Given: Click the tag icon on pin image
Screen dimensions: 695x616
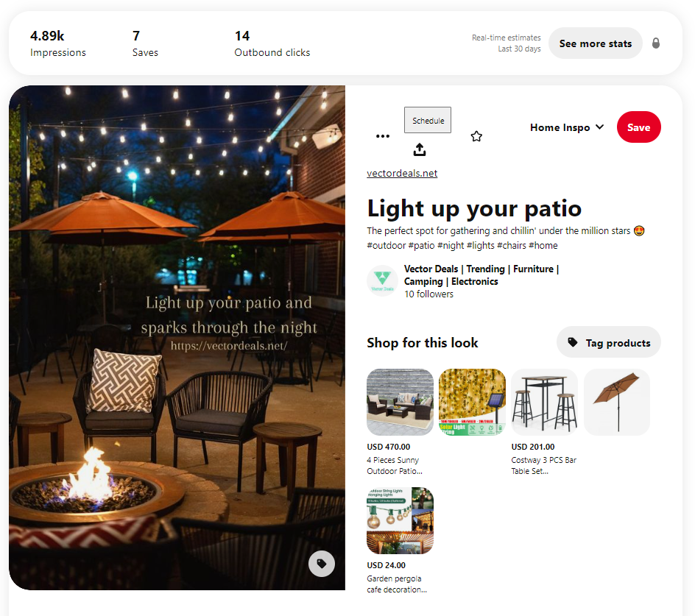Looking at the screenshot, I should [322, 564].
